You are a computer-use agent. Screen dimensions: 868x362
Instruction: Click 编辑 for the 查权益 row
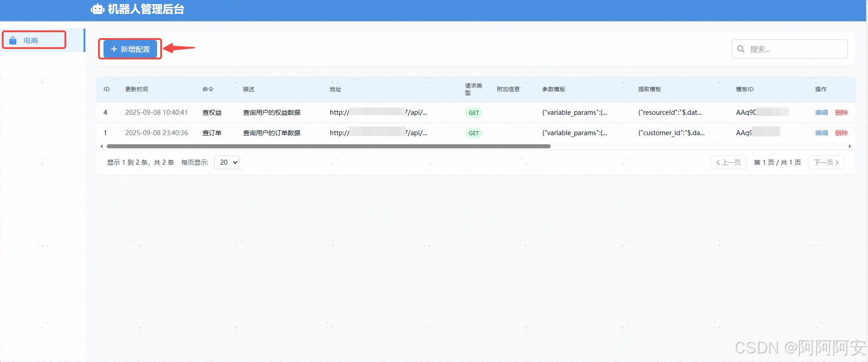tap(822, 113)
